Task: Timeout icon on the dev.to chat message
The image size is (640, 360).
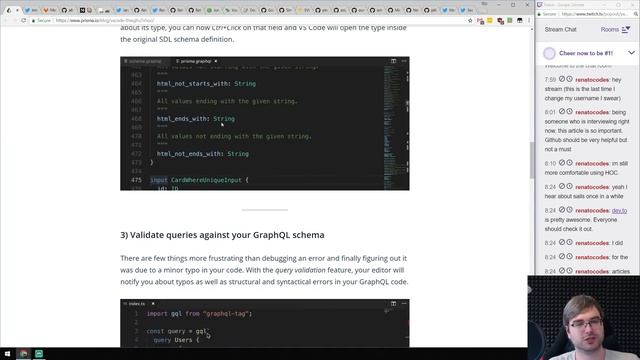Action: [x=569, y=210]
